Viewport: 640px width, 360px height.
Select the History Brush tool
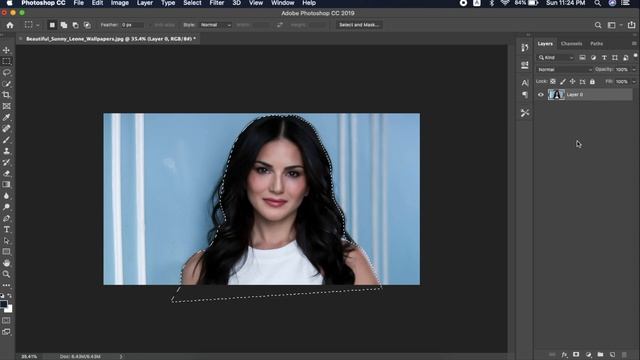click(x=7, y=162)
